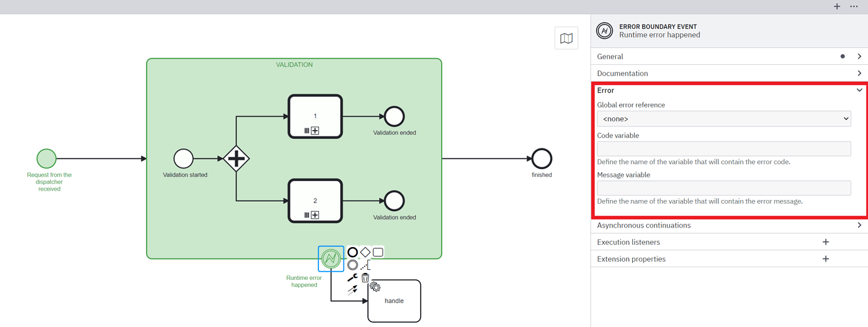Screen dimensions: 868x327
Task: Collapse the Error section chevron
Action: 859,91
